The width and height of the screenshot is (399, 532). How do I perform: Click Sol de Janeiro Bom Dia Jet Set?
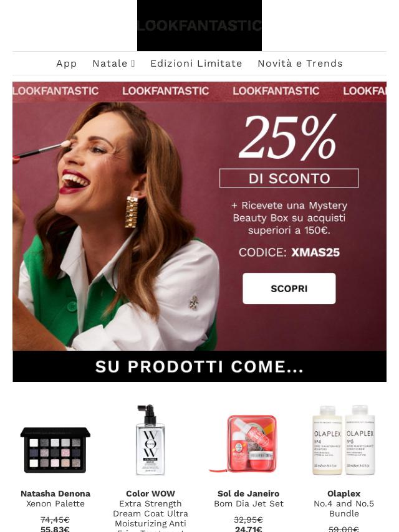pyautogui.click(x=249, y=498)
